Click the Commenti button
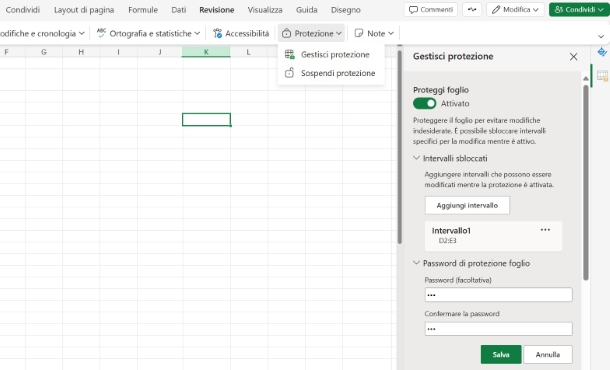The image size is (610, 370). [431, 9]
